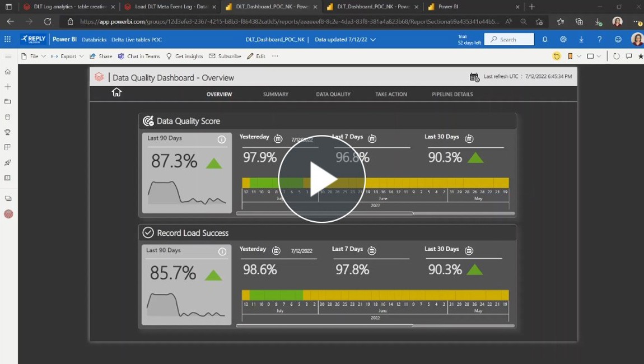
Task: Expand the File menu dropdown
Action: (x=34, y=57)
